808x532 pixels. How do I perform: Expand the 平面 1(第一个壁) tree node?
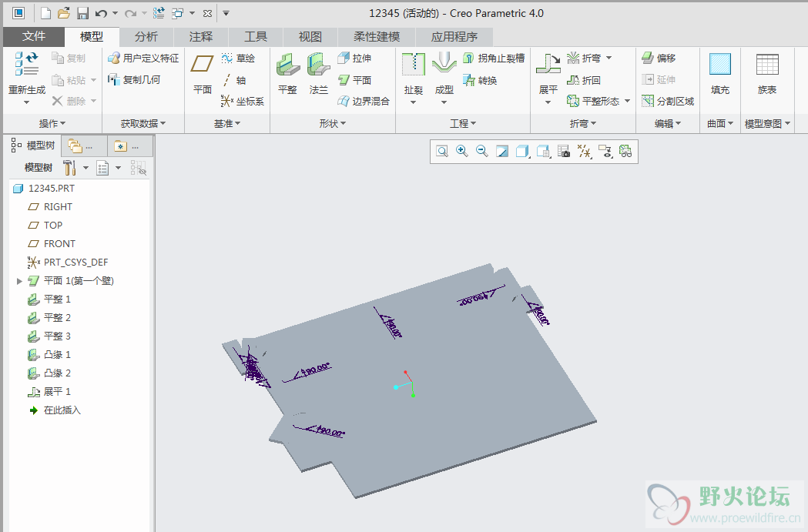[x=19, y=281]
